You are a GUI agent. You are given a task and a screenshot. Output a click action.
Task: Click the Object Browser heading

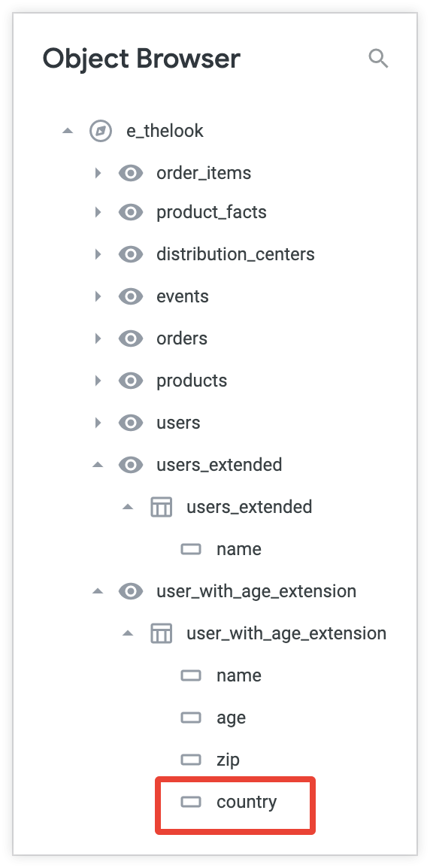point(141,58)
